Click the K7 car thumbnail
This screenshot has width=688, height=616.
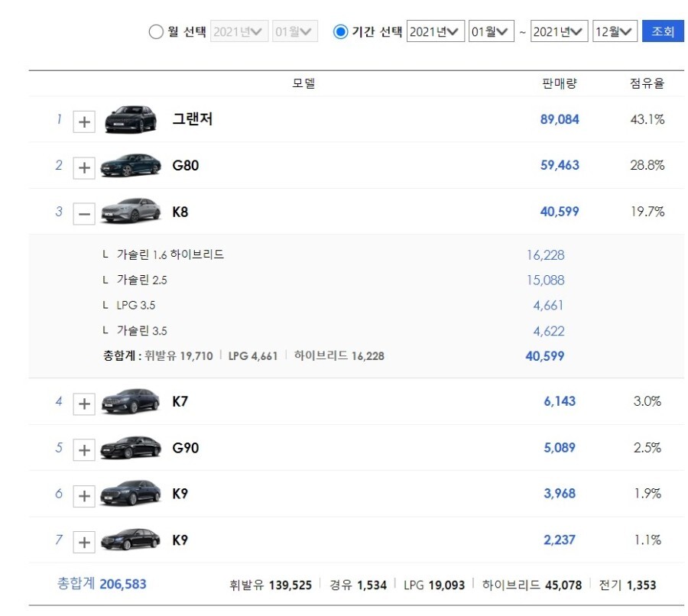click(x=131, y=400)
